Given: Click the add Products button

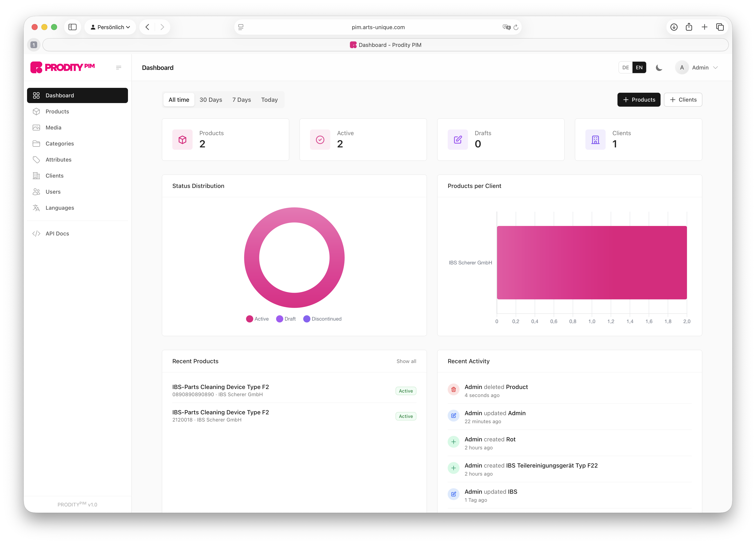Looking at the screenshot, I should 639,100.
